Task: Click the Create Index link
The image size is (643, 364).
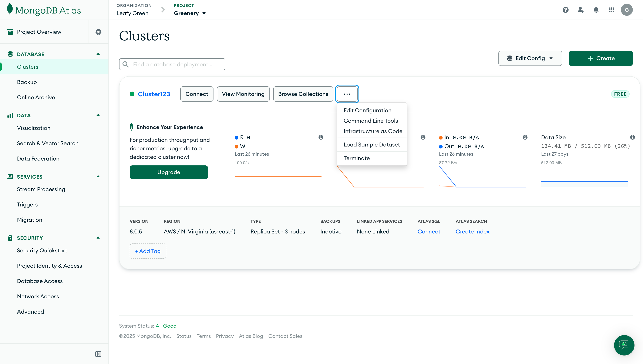Action: pyautogui.click(x=472, y=232)
